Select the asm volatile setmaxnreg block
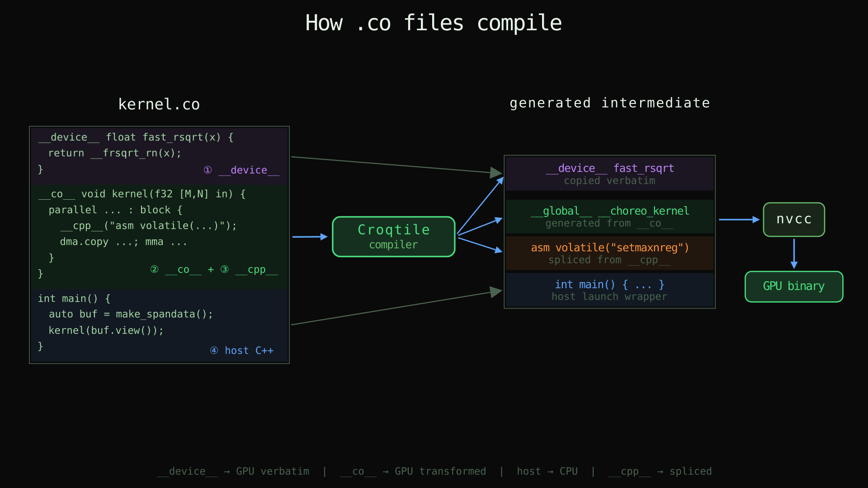868x488 pixels. 609,253
